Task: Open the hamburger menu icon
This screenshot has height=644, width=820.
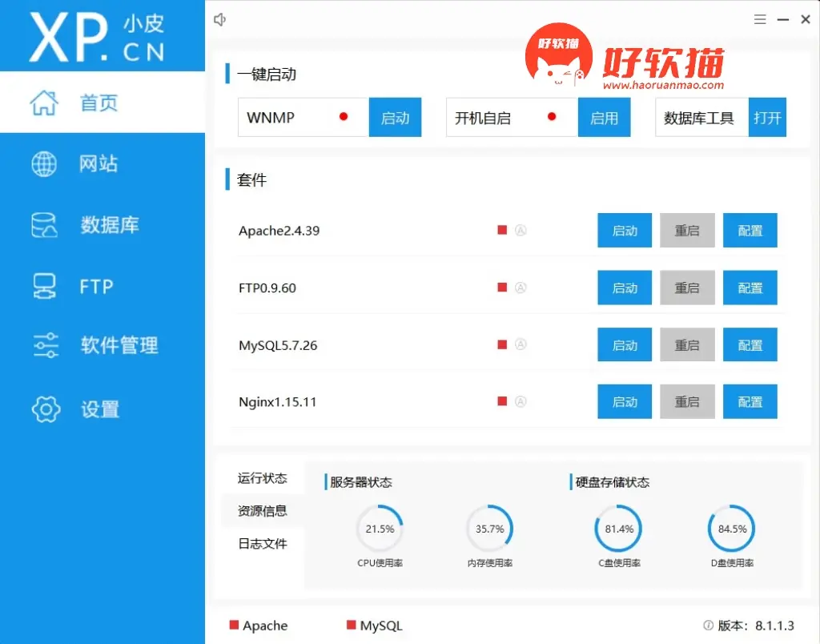Action: pyautogui.click(x=760, y=20)
